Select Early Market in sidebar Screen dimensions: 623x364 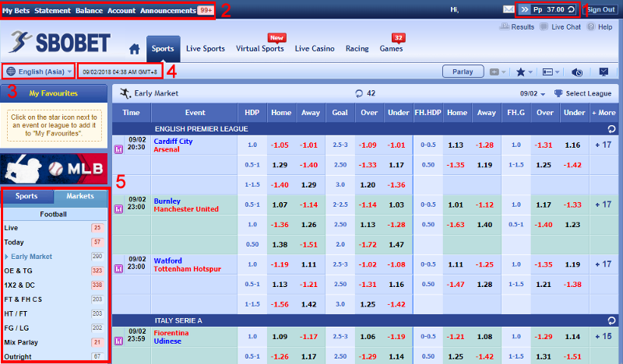coord(55,257)
